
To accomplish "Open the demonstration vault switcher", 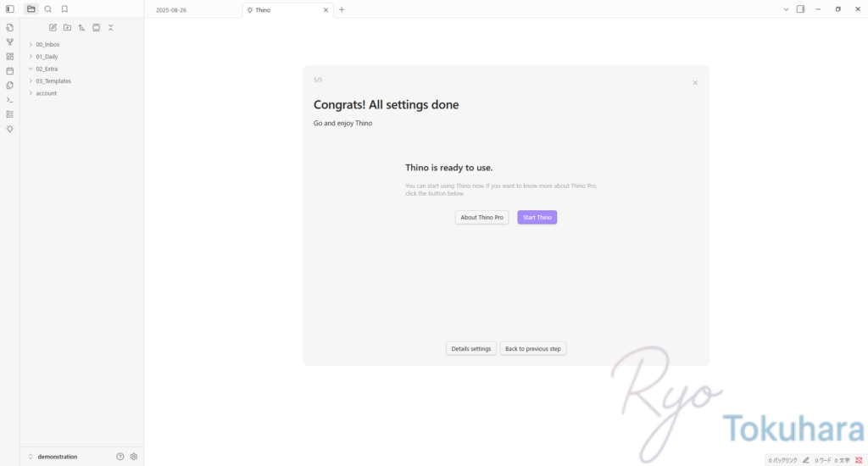I will point(53,457).
